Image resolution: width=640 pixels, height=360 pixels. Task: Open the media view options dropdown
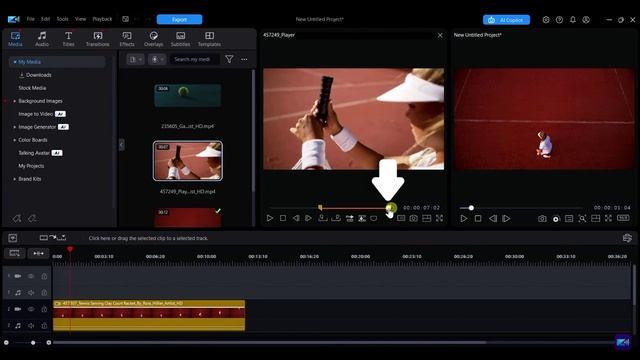[157, 60]
